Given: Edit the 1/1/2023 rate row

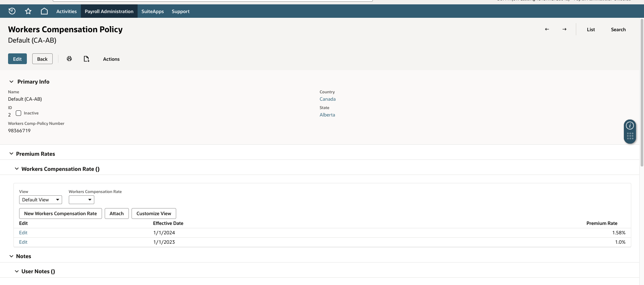Looking at the screenshot, I should click(x=23, y=242).
